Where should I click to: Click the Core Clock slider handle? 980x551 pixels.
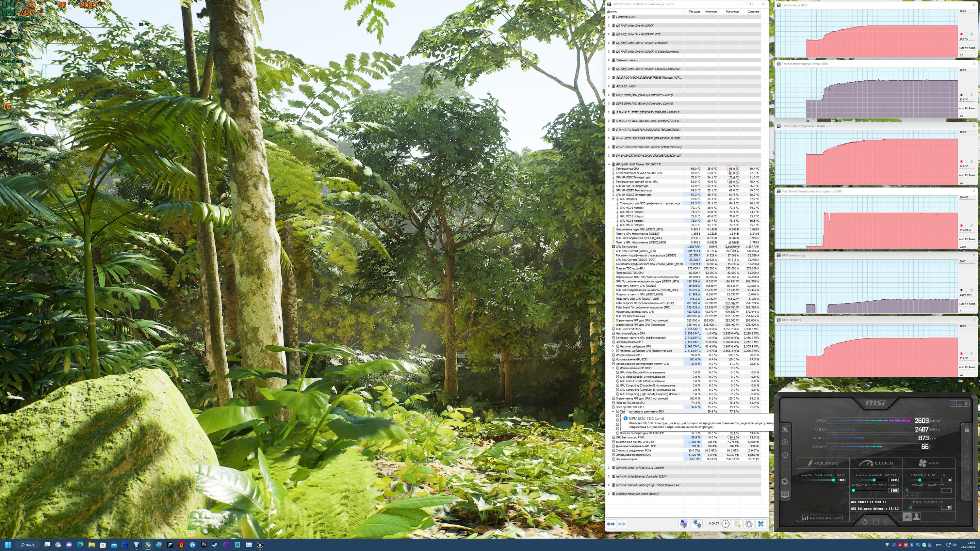pos(874,480)
